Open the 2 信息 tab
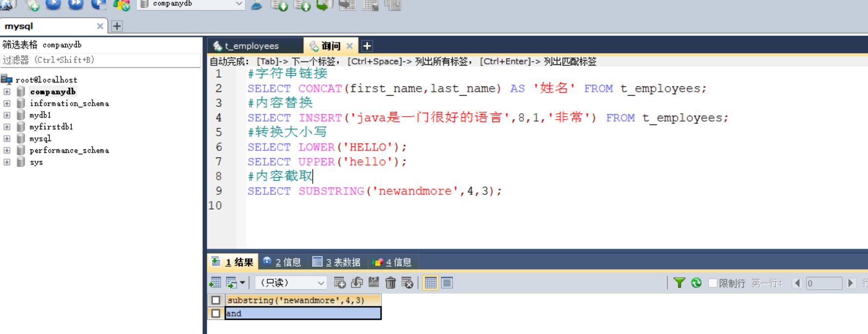868x334 pixels. 282,262
